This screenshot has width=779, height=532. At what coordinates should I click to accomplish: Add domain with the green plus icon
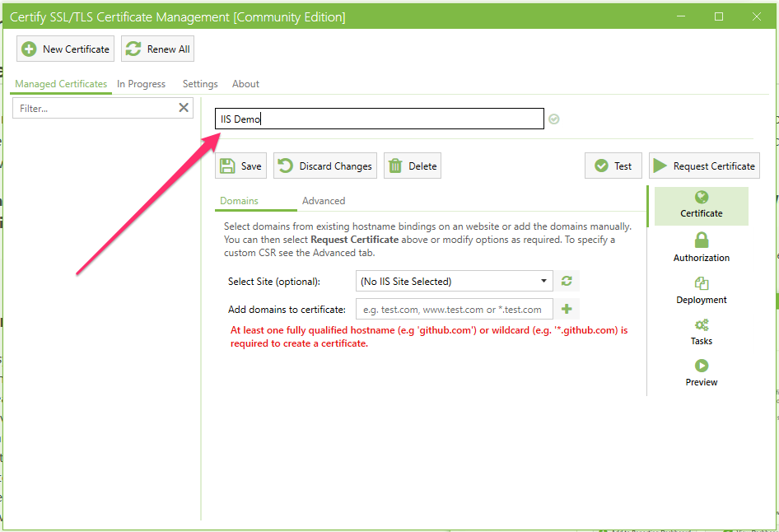click(567, 309)
